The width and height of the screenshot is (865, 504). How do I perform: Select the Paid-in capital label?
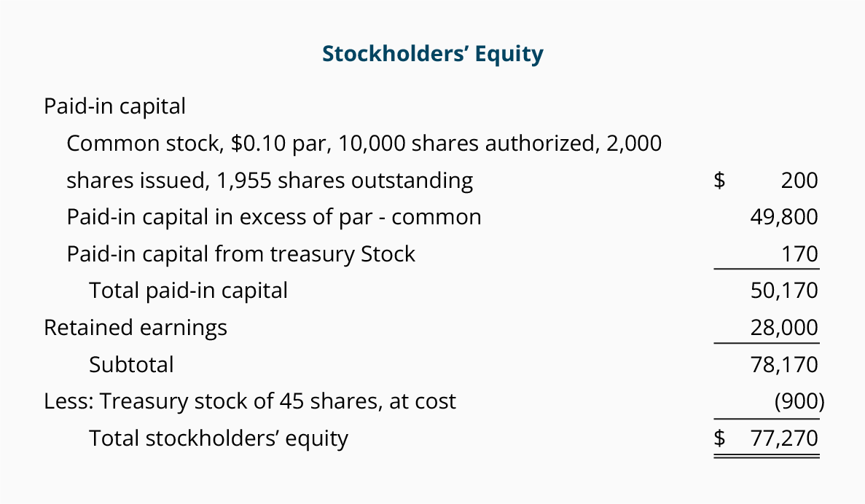coord(114,106)
